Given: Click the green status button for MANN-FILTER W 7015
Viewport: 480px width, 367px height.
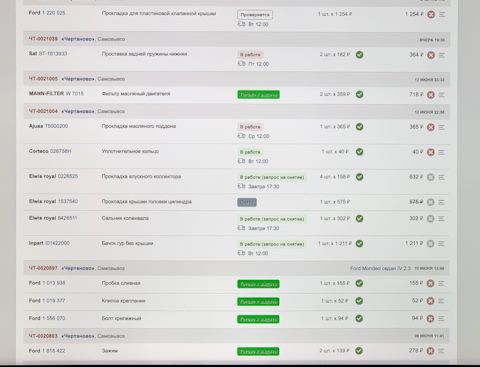Looking at the screenshot, I should click(258, 95).
